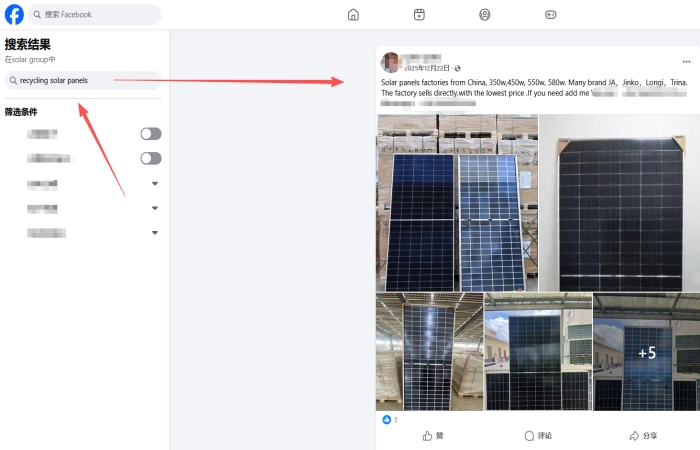Screen dimensions: 700x450
Task: Expand the second filter dropdown arrow
Action: pos(155,208)
